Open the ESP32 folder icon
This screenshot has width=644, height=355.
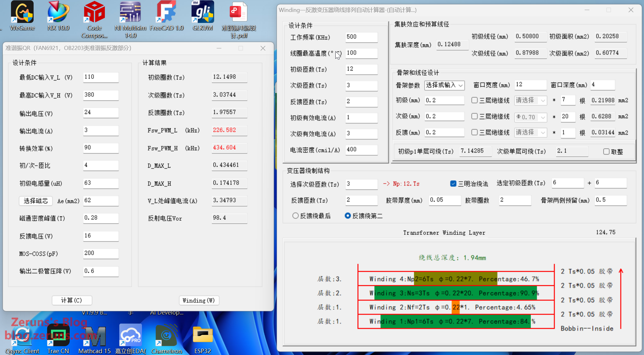(x=203, y=336)
